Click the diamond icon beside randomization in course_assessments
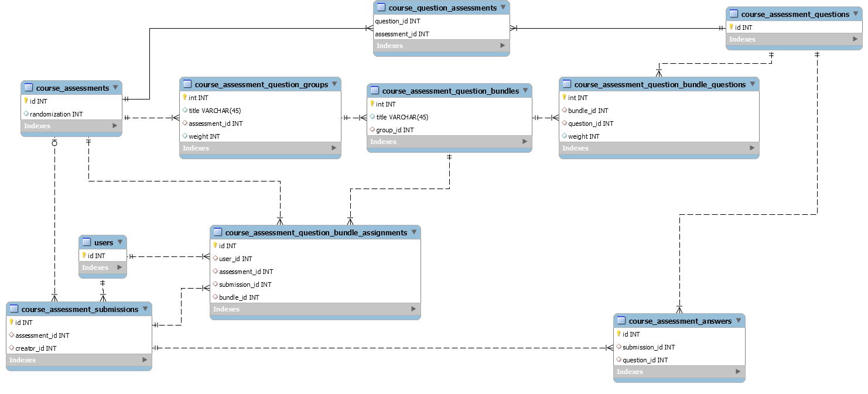 point(25,114)
